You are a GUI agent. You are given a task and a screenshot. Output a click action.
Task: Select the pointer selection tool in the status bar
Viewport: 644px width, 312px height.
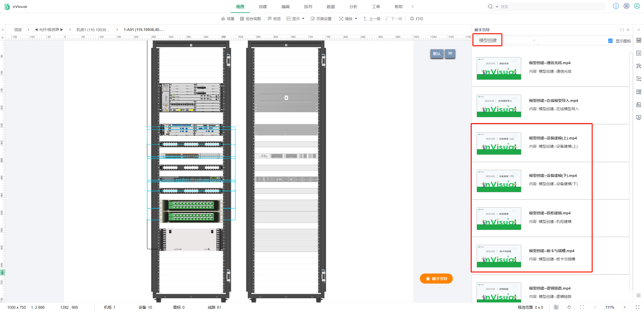coord(556,307)
